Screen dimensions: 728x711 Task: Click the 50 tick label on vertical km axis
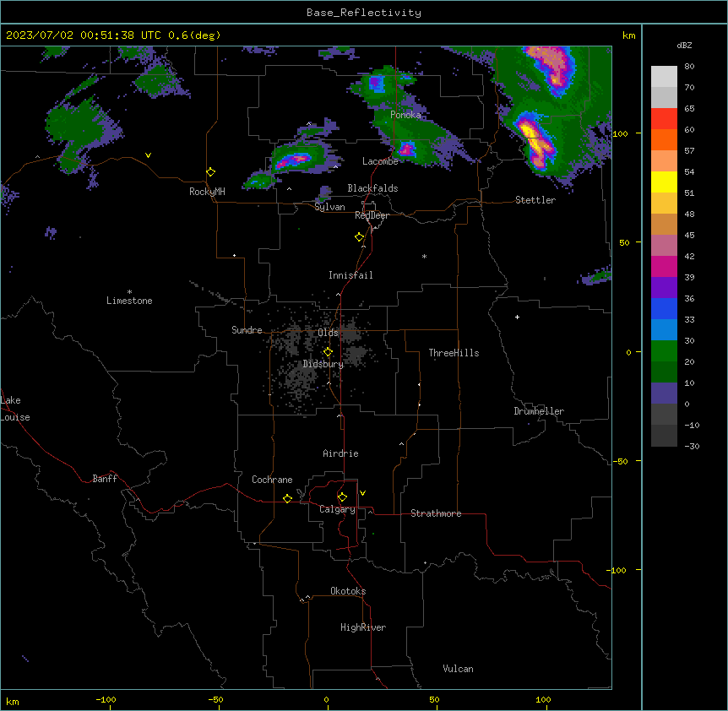624,242
